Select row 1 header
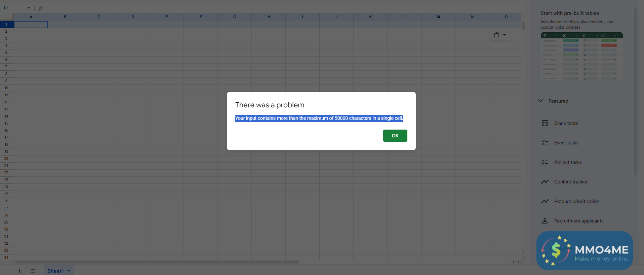The image size is (644, 275). point(6,25)
